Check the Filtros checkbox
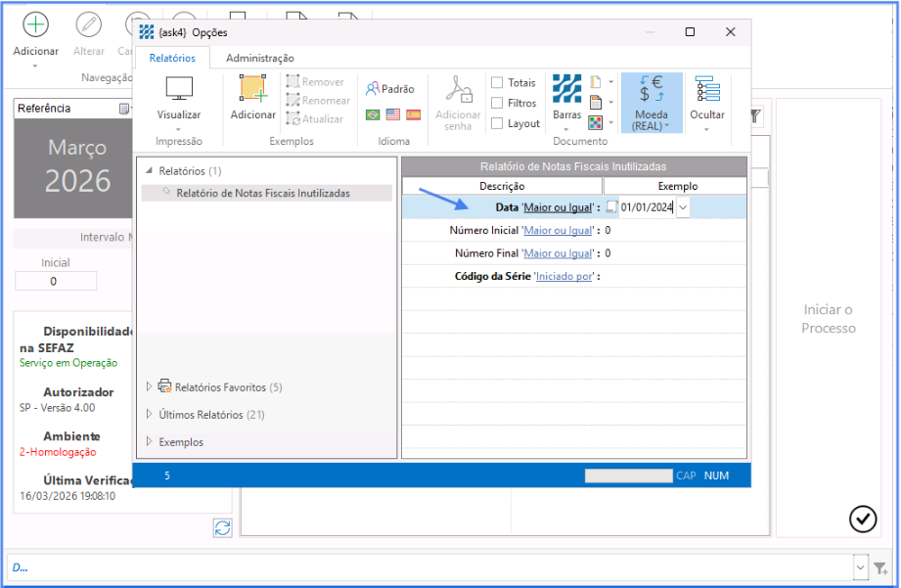Screen dimensions: 901x588 tap(497, 103)
